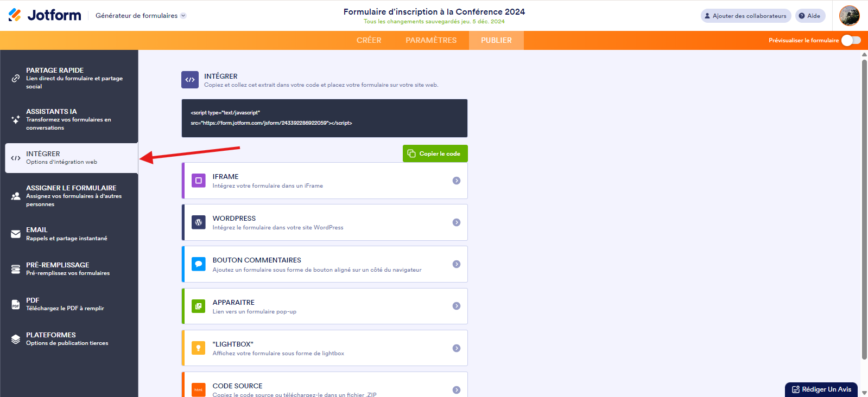Click the yellow Lightbox bulb icon
This screenshot has width=868, height=397.
tap(199, 348)
